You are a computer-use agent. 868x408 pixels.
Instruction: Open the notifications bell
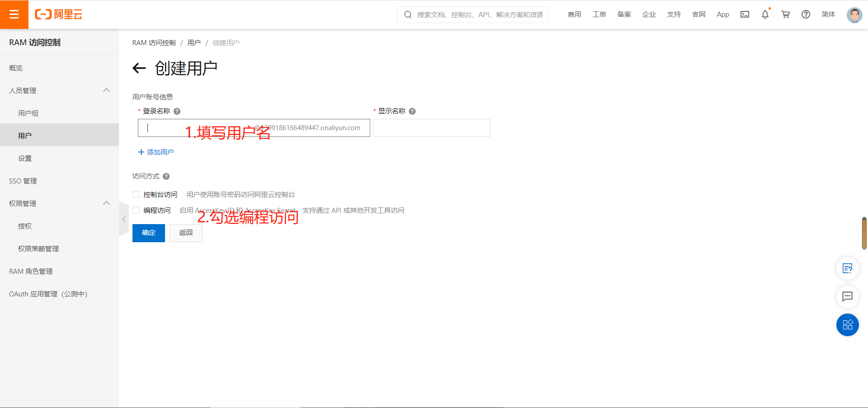pos(765,14)
